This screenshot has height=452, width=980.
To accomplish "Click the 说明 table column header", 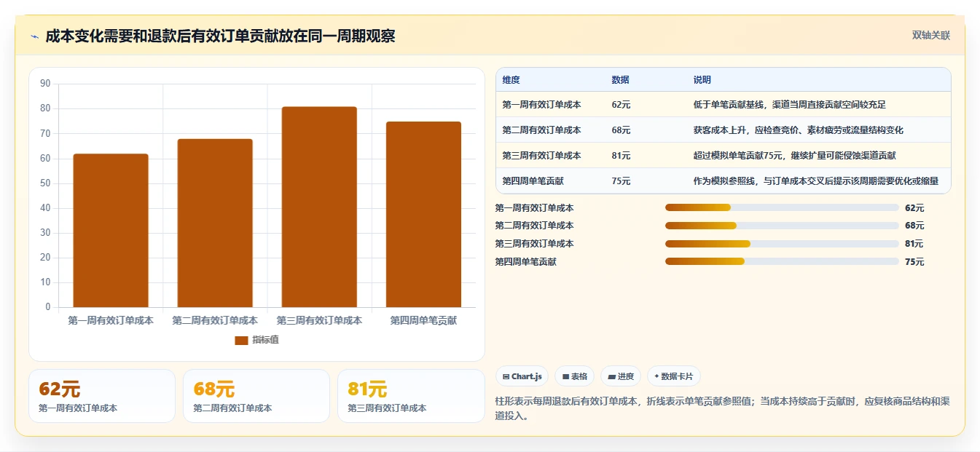I will coord(702,80).
